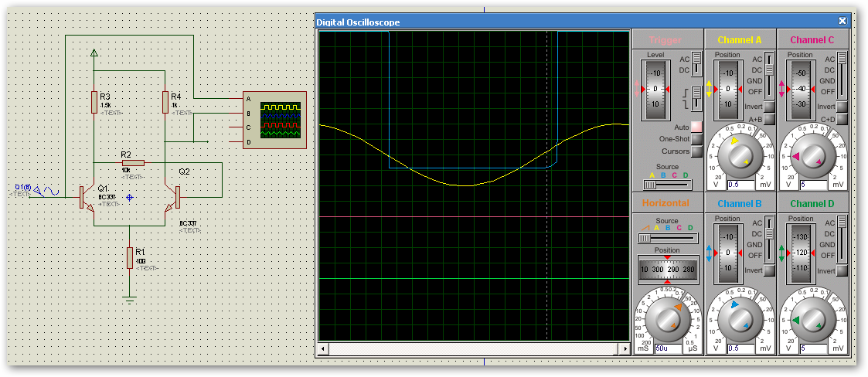Click the Channel A volts value field
The image size is (868, 377).
tap(743, 185)
